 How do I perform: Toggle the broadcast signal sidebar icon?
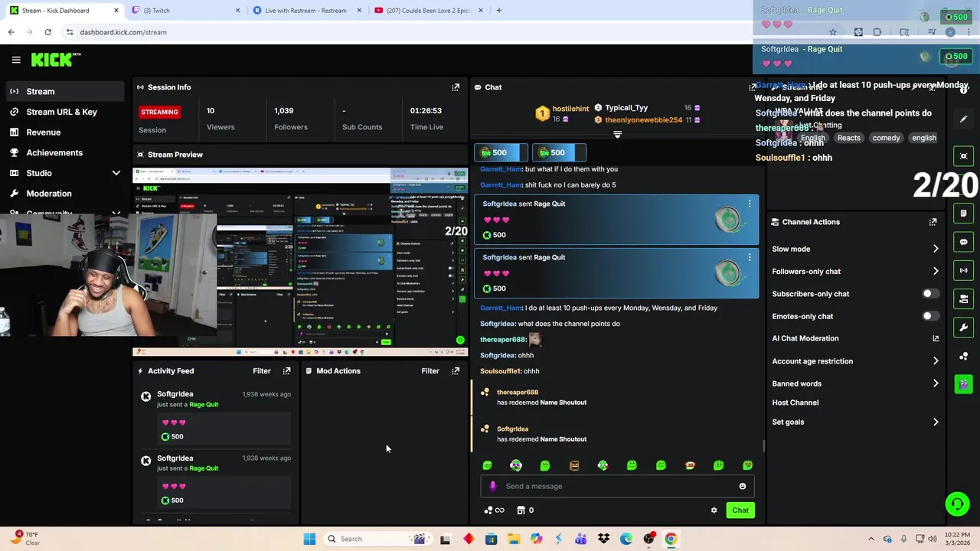click(964, 270)
